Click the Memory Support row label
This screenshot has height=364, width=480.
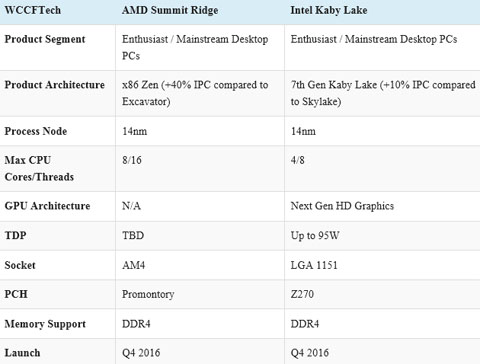(45, 324)
